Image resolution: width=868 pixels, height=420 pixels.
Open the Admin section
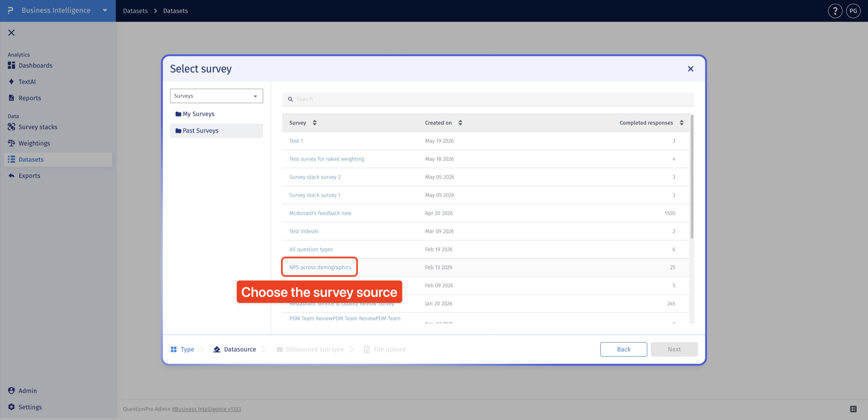tap(22, 391)
